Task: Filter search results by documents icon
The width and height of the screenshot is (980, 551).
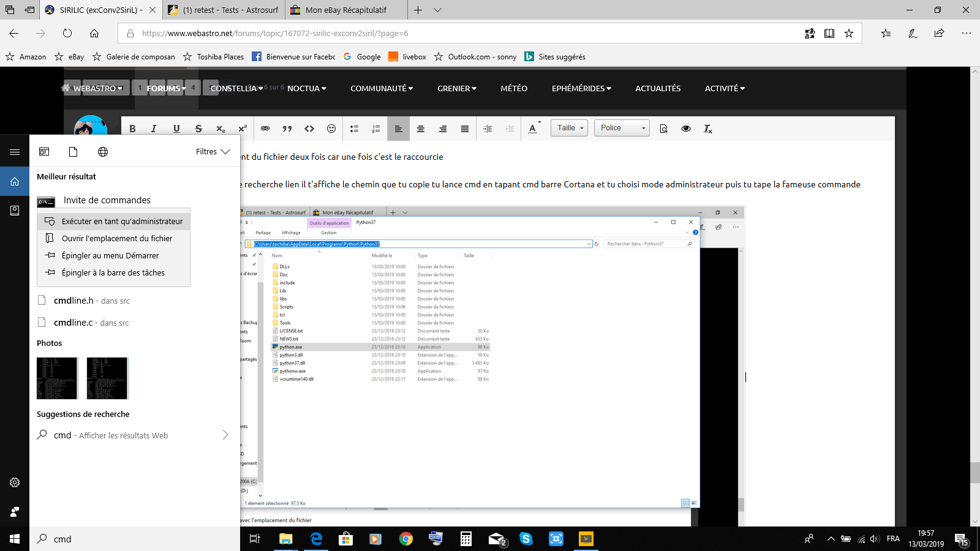Action: pos(73,152)
